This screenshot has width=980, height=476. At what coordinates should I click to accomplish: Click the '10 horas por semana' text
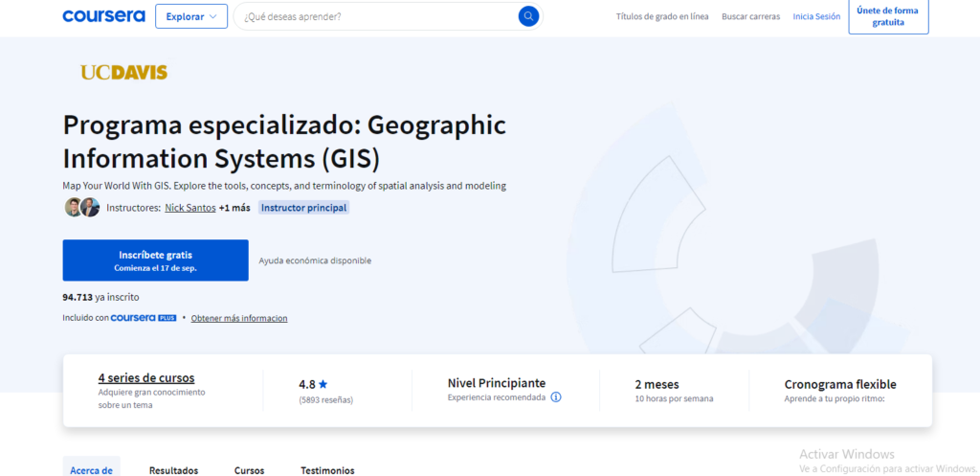(674, 398)
